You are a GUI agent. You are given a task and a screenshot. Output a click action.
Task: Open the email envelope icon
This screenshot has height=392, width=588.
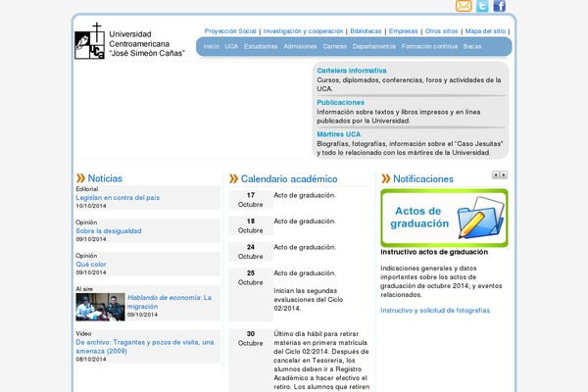[464, 6]
